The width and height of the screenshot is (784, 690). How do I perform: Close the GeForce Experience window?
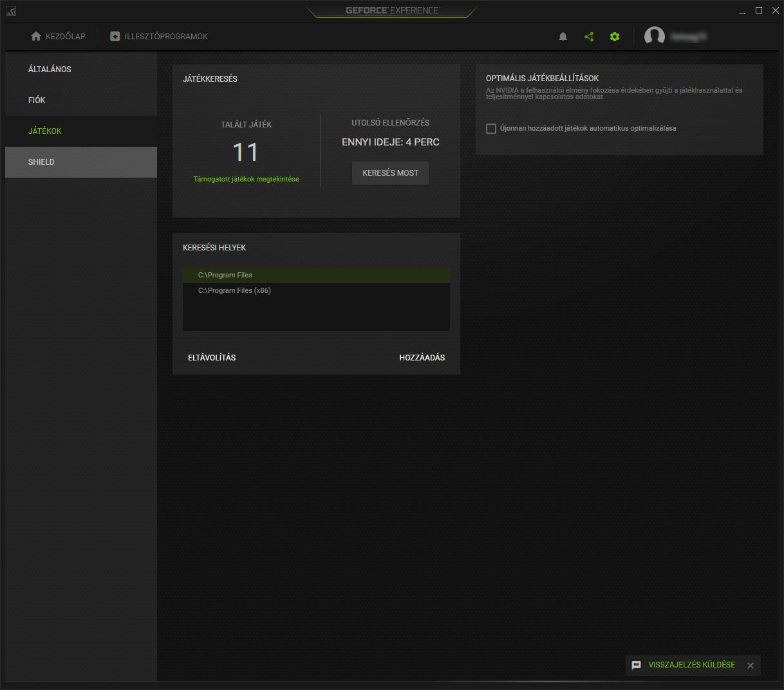775,10
